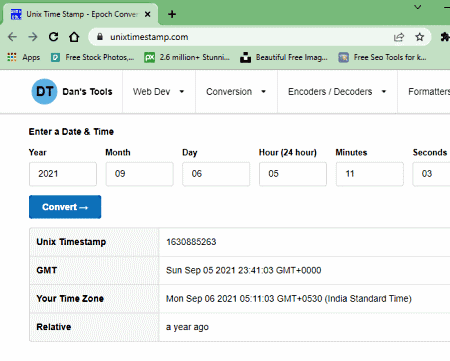The height and width of the screenshot is (361, 450).
Task: Bookmark this page with the star icon
Action: click(x=420, y=37)
